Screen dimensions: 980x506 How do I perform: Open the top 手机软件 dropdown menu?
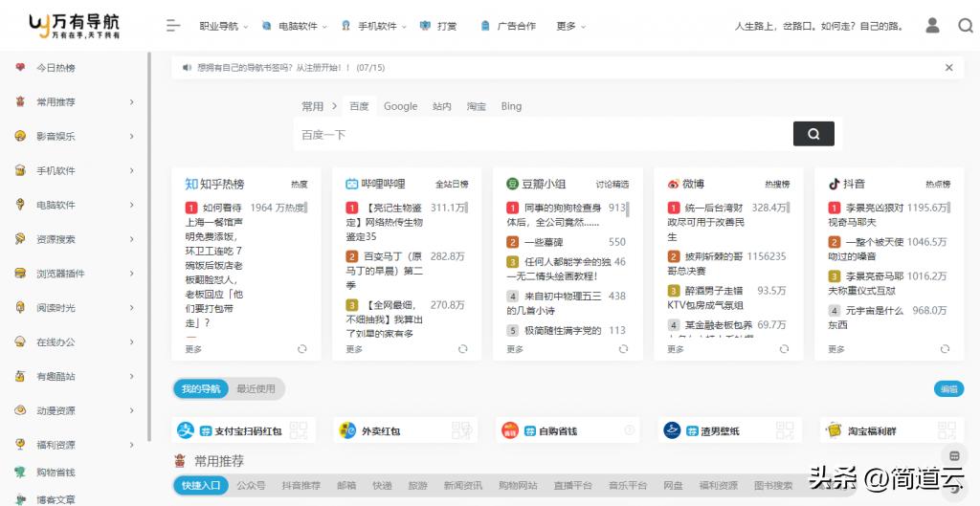click(x=373, y=26)
